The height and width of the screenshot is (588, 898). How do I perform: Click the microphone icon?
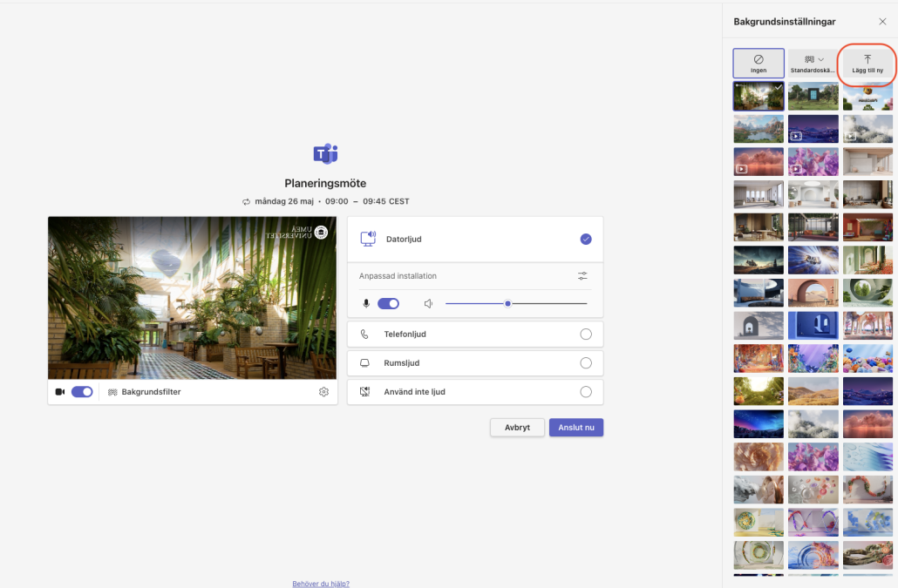(366, 304)
